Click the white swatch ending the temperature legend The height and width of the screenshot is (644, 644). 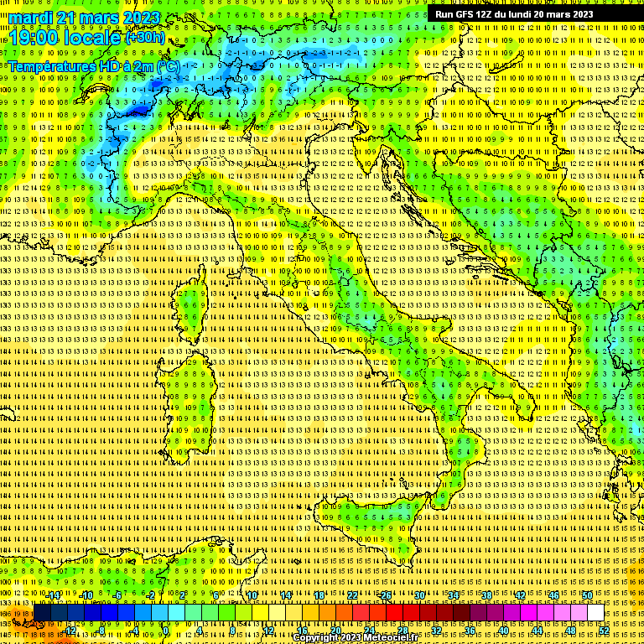[596, 612]
